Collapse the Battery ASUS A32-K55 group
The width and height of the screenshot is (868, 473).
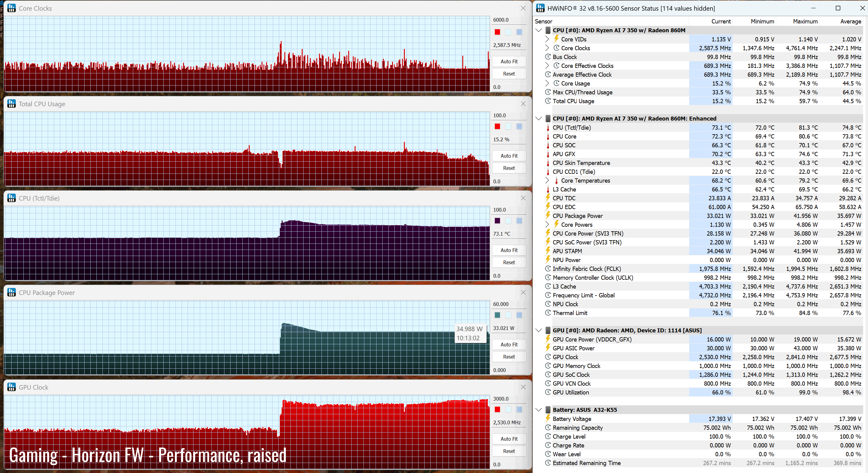click(x=538, y=410)
